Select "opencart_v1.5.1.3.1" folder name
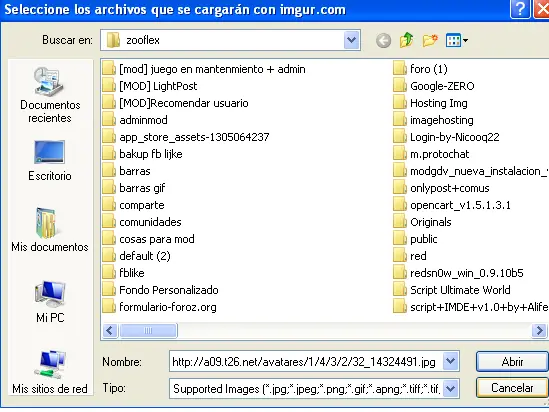The width and height of the screenshot is (549, 412). [x=460, y=205]
